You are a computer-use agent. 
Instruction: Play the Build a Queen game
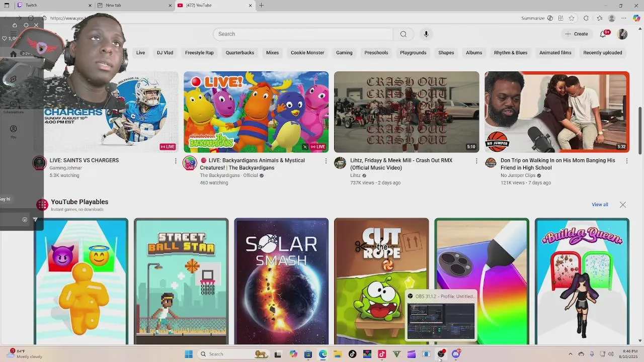pos(582,282)
